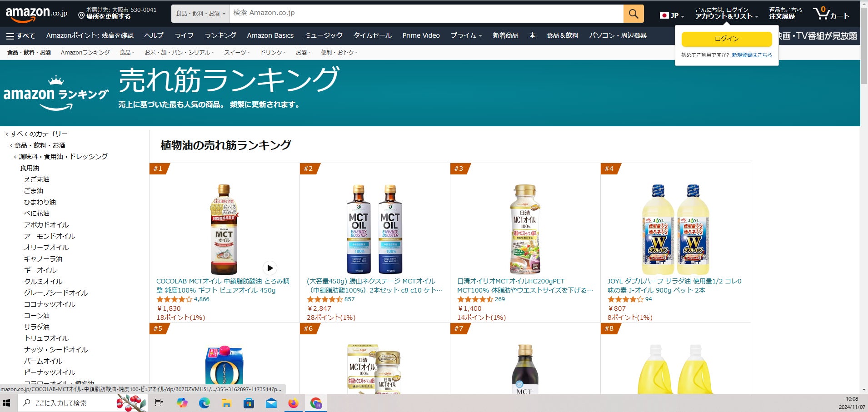The width and height of the screenshot is (868, 412).
Task: Expand the プライム navigation dropdown
Action: coord(466,35)
